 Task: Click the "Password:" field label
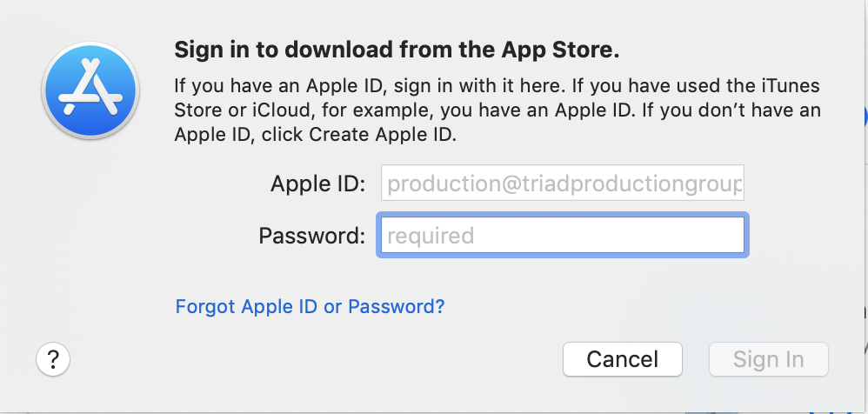point(311,235)
